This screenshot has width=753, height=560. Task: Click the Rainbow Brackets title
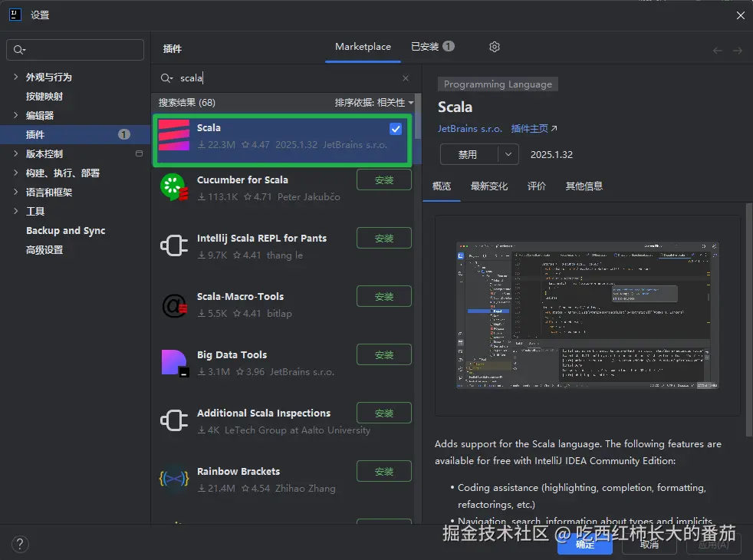click(238, 471)
